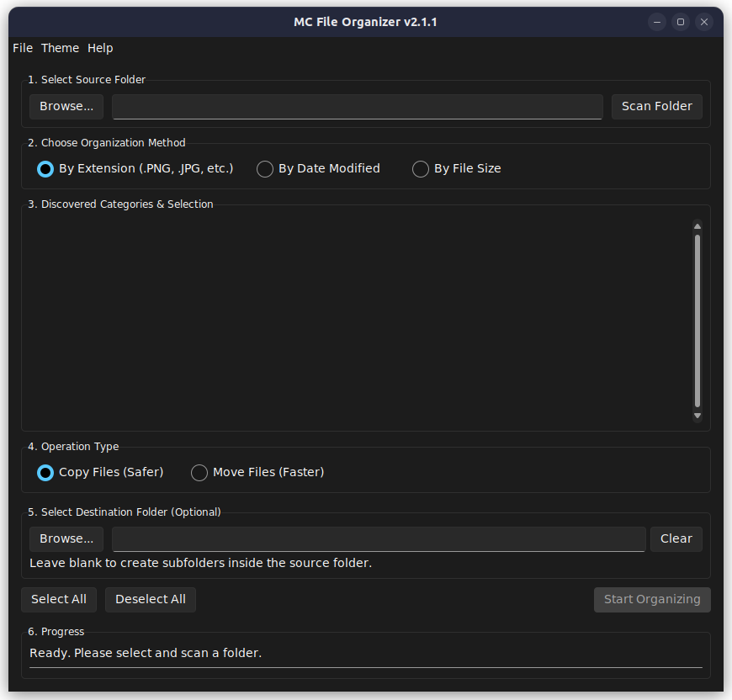Click the categories list scrollbar down arrow
Viewport: 732px width, 700px height.
(x=698, y=415)
